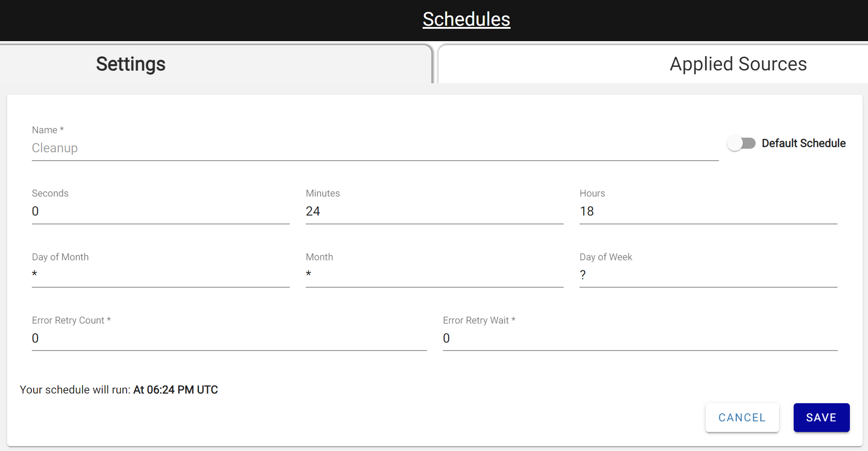Click the Name field containing Cleanup
This screenshot has width=868, height=451.
(374, 148)
